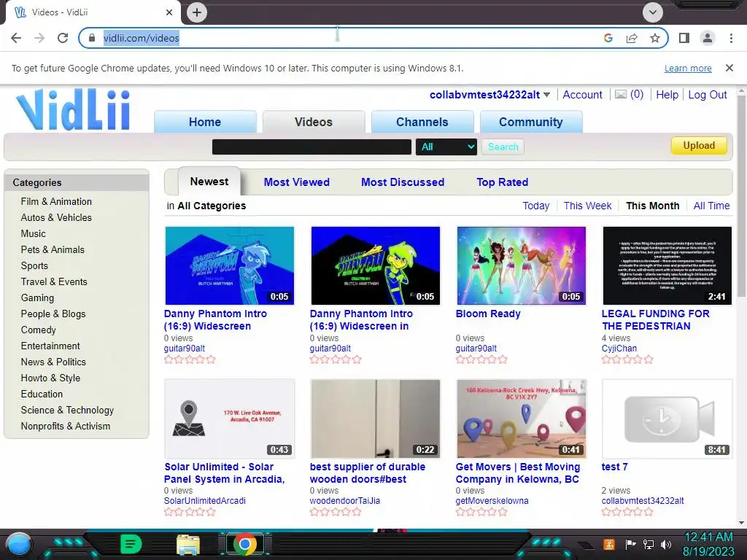
Task: Click the Log Out link
Action: click(708, 95)
